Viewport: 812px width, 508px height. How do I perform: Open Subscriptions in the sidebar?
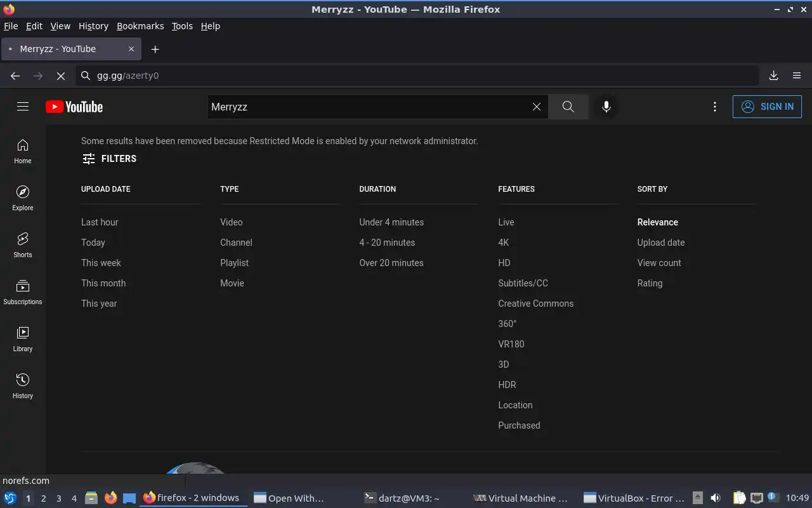click(23, 292)
